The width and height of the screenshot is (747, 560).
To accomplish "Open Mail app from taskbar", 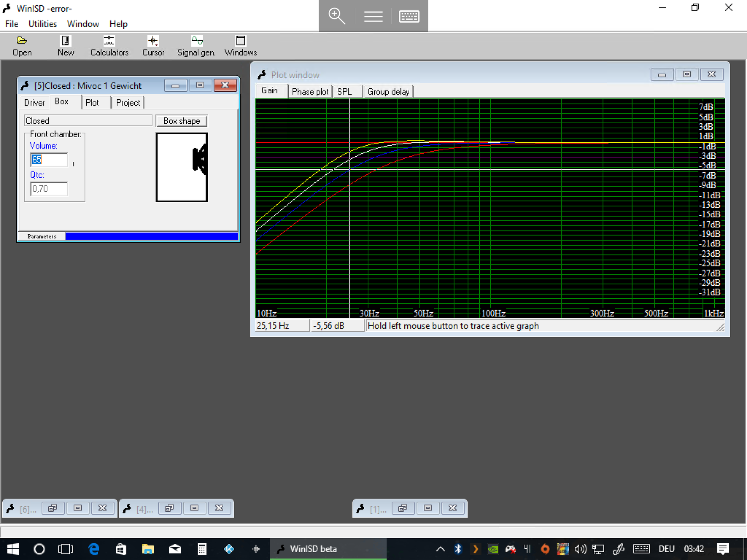I will tap(175, 549).
